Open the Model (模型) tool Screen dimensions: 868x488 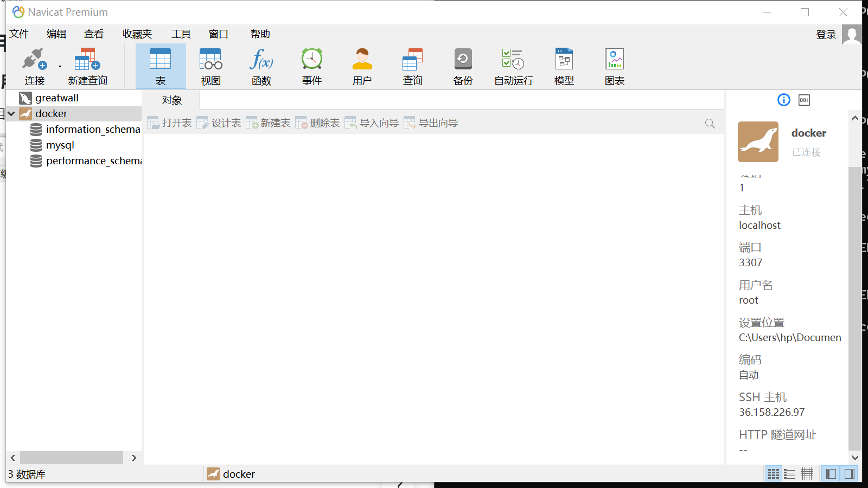pos(564,67)
